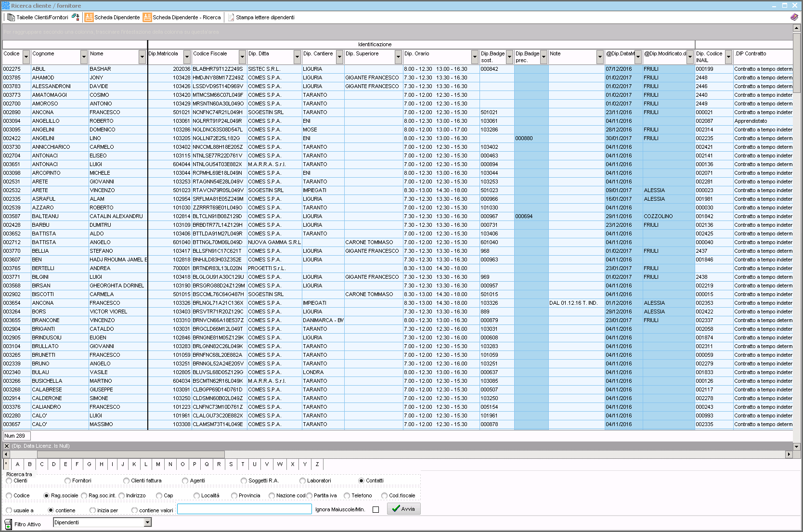Choose search by Cod.fiscale radio button
The height and width of the screenshot is (532, 803).
point(385,495)
